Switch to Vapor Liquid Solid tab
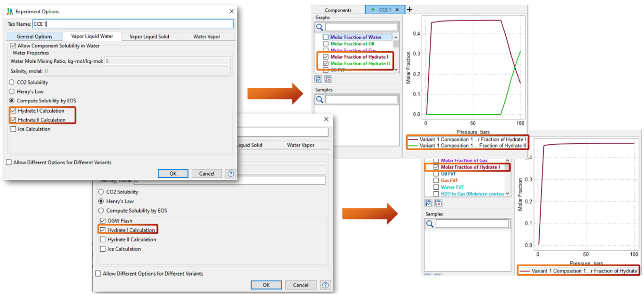644x294 pixels. (x=149, y=37)
